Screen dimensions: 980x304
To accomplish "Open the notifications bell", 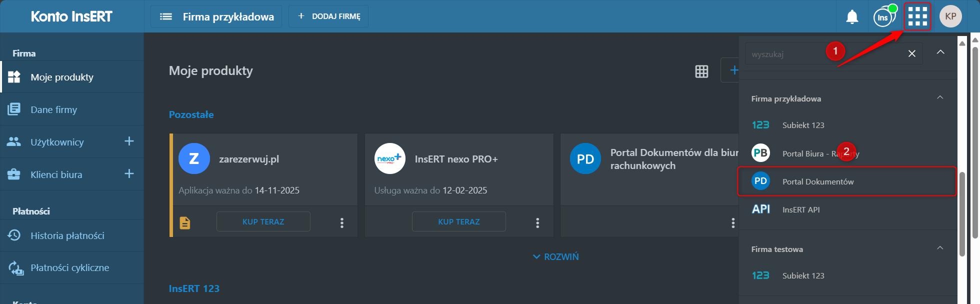I will click(852, 17).
